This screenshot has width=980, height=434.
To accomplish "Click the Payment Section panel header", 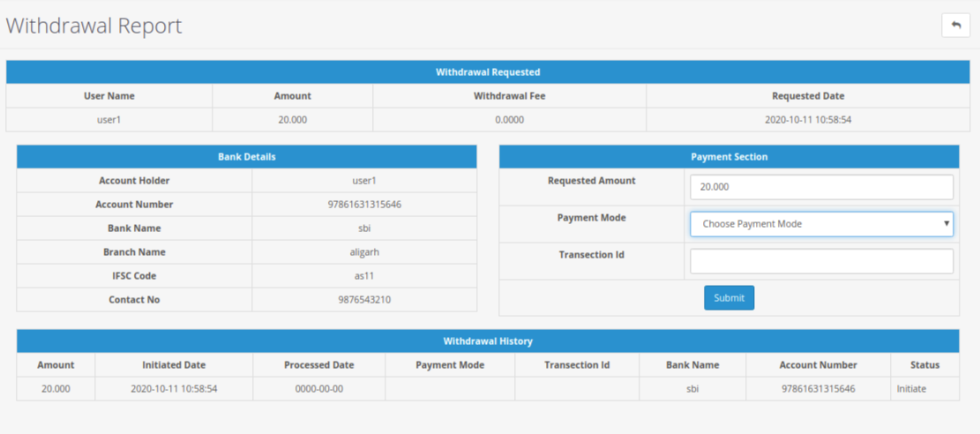I will pyautogui.click(x=729, y=157).
